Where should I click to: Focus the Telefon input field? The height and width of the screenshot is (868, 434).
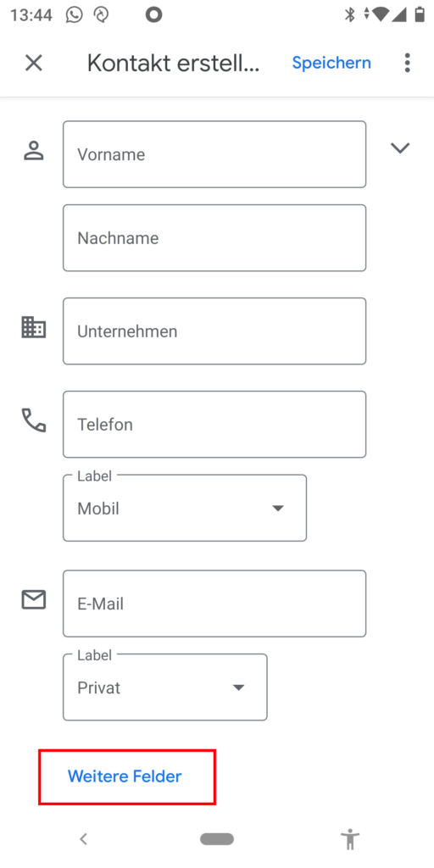(214, 424)
